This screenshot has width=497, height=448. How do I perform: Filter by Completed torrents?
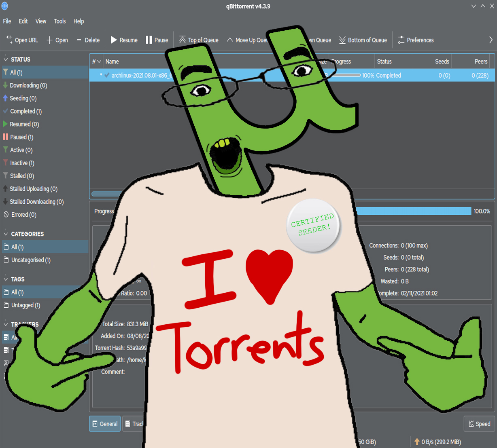[x=25, y=111]
